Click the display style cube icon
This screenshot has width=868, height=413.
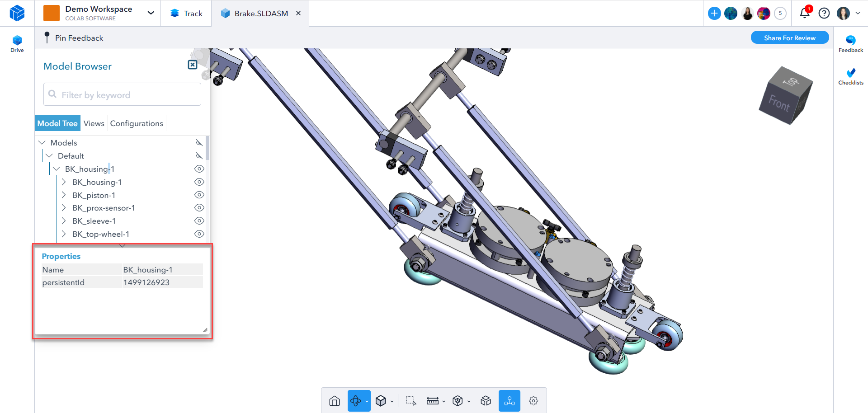point(381,401)
